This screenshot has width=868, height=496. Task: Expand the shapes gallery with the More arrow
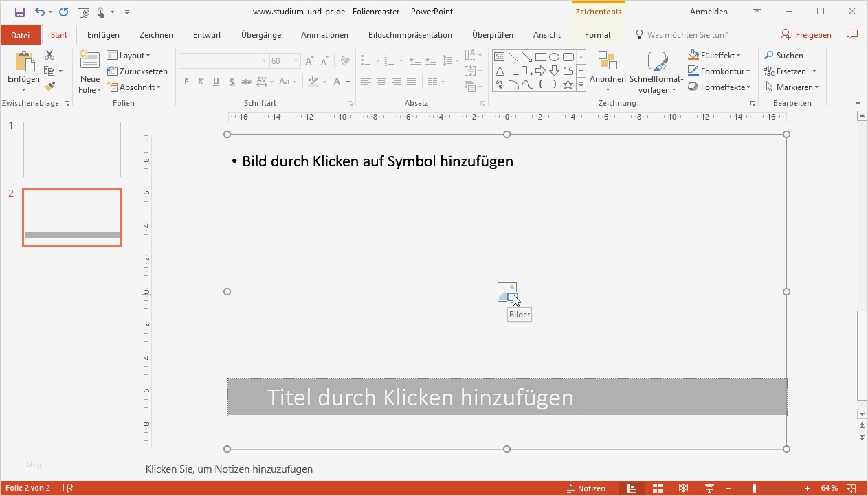tap(581, 84)
